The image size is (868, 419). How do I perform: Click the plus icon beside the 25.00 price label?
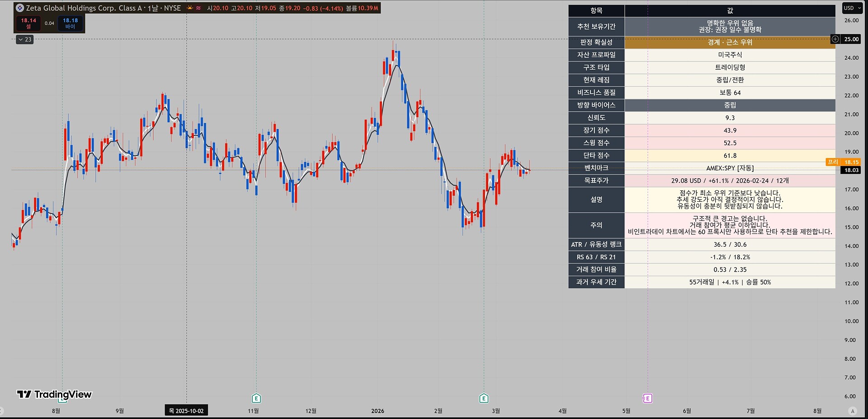click(835, 39)
